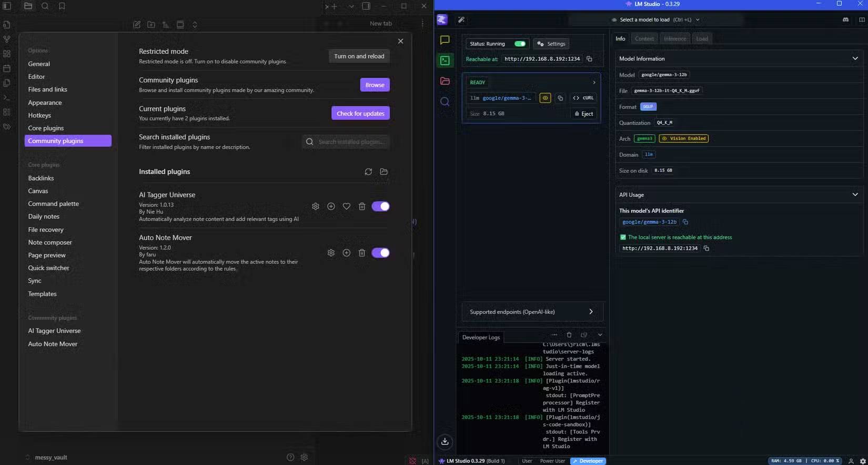This screenshot has width=868, height=465.
Task: Switch to the Info tab in LM Studio
Action: 621,38
